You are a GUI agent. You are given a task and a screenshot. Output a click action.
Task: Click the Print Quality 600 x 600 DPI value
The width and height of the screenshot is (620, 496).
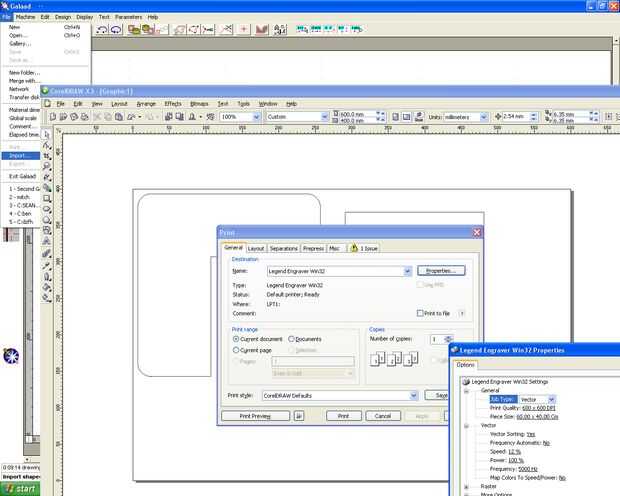[539, 408]
